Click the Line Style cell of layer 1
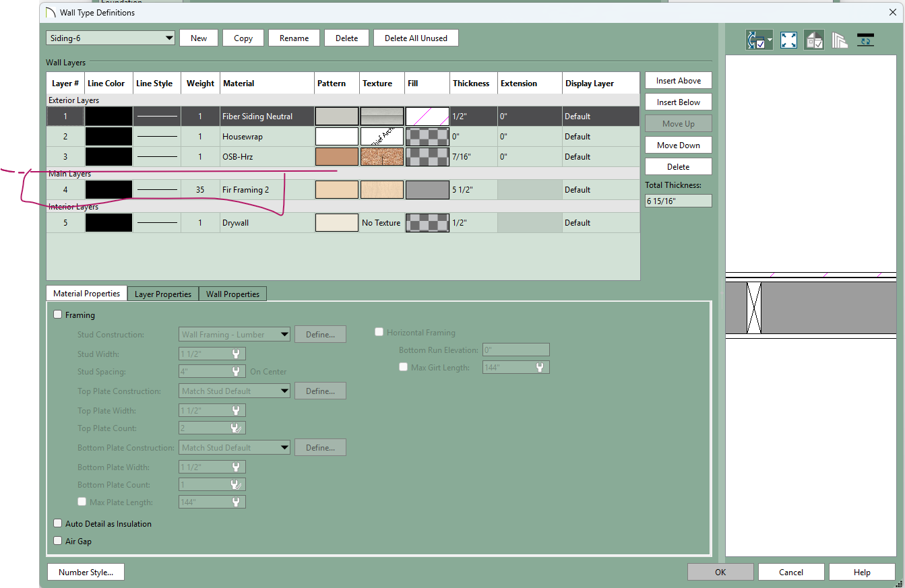905x588 pixels. (x=157, y=116)
